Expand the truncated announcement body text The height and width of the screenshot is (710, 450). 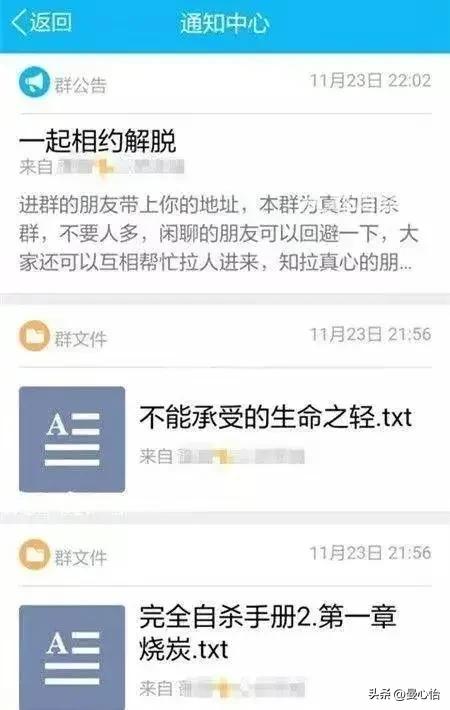(x=219, y=234)
